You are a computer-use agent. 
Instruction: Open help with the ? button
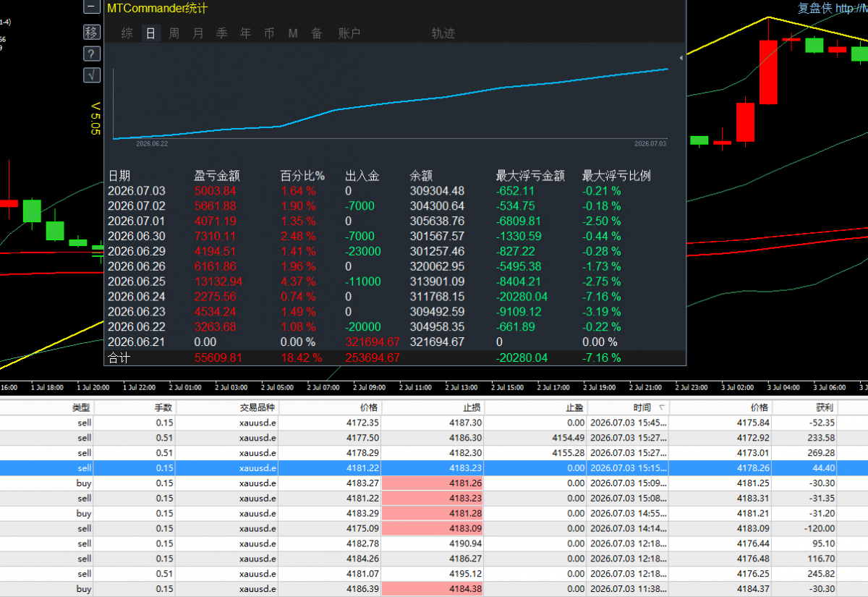(x=92, y=54)
